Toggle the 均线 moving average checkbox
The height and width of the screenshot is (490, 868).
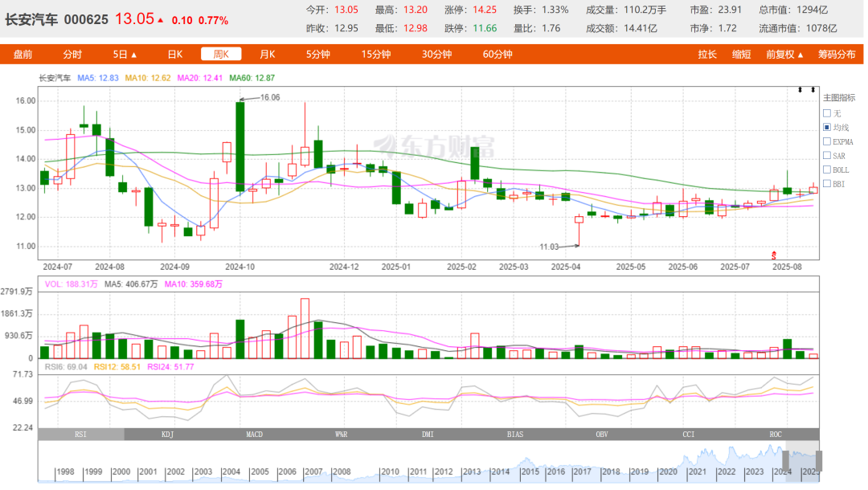point(827,127)
